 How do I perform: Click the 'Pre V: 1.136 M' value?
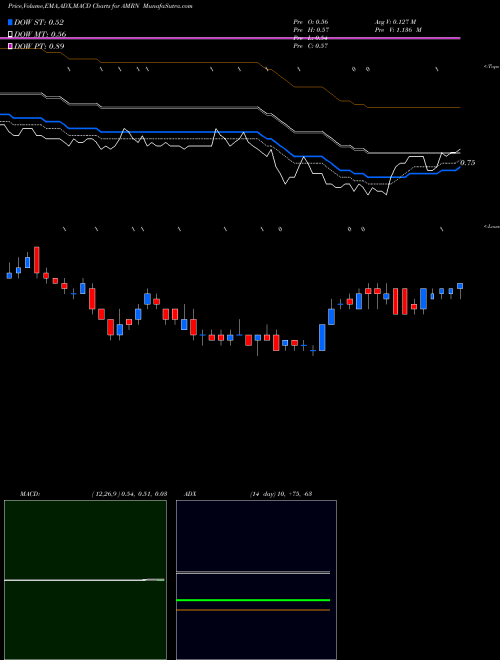click(398, 30)
